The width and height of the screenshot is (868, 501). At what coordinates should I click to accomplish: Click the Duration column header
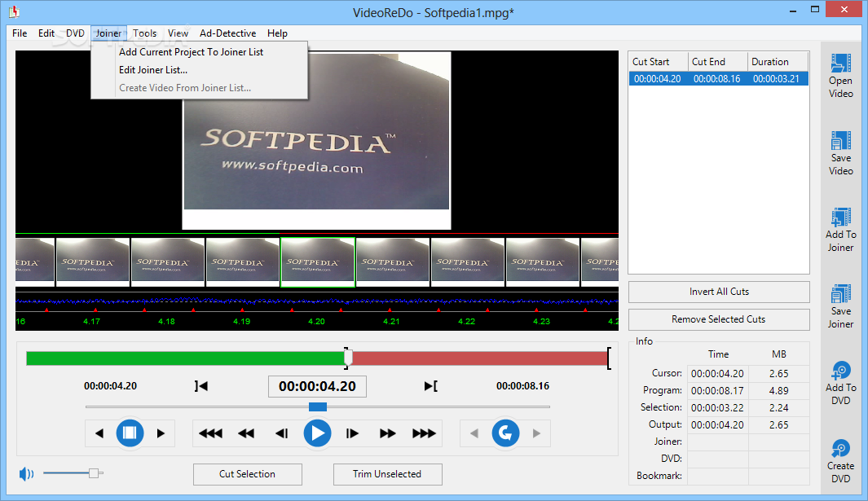point(778,61)
